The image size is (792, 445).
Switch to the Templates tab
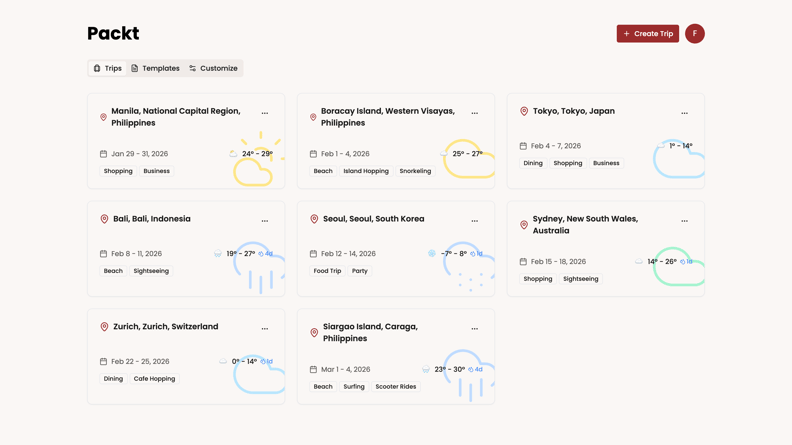pyautogui.click(x=156, y=68)
